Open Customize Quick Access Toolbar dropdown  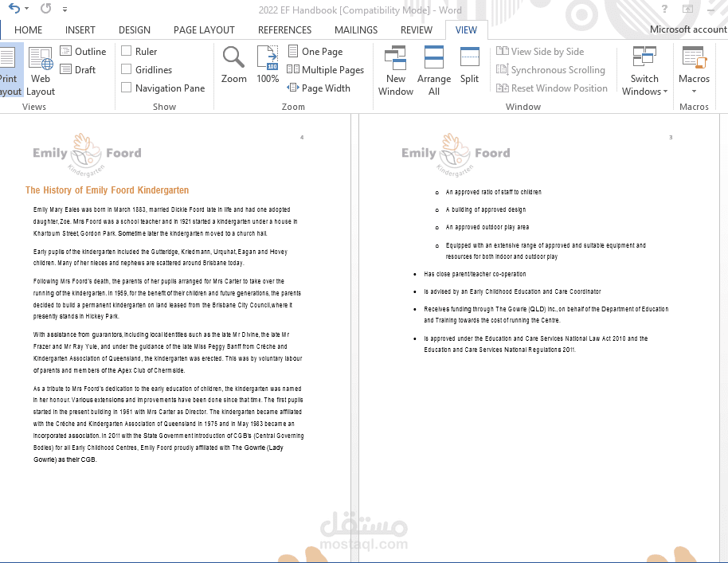pos(65,10)
